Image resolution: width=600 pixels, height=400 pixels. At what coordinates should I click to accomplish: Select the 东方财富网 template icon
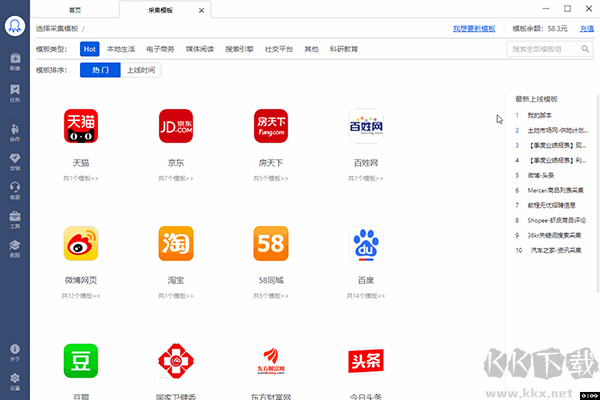pyautogui.click(x=271, y=361)
